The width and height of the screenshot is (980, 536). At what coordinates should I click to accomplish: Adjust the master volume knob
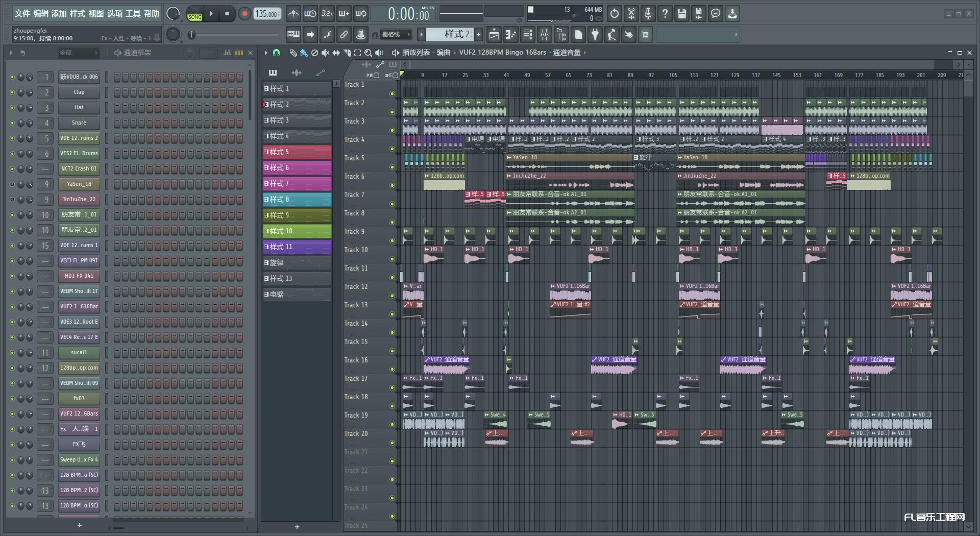[173, 14]
